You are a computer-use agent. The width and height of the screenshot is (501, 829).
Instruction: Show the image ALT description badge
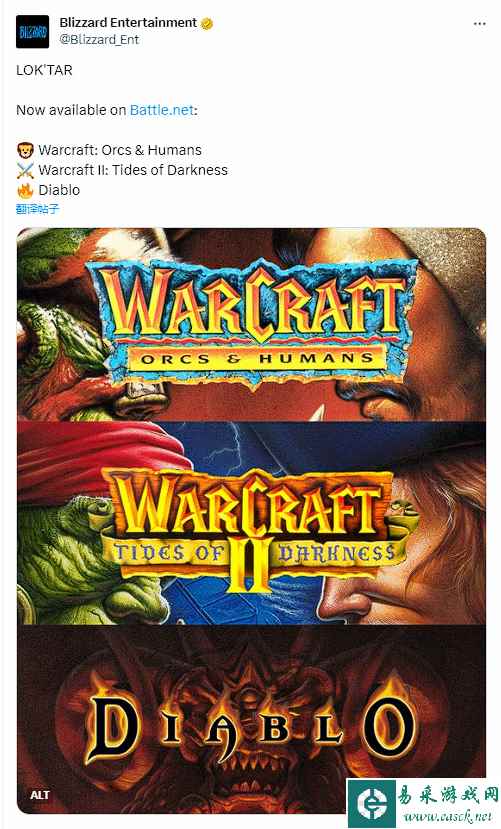[x=40, y=795]
